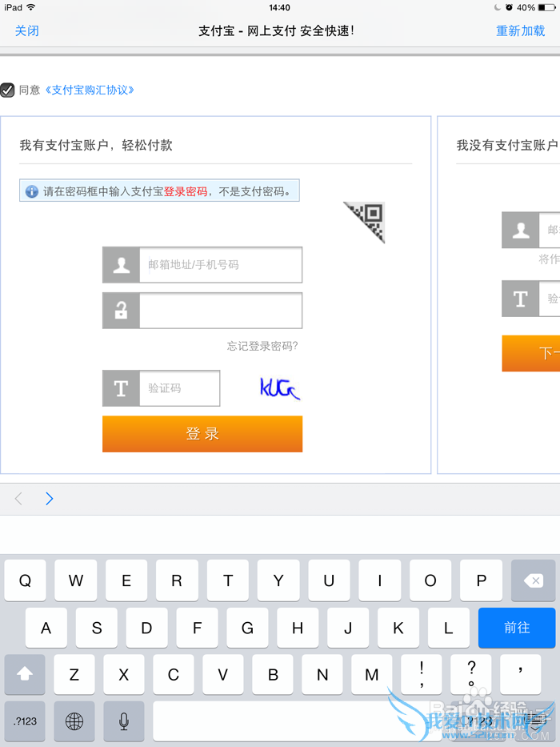The image size is (560, 747).
Task: Tap the K key
Action: point(398,628)
